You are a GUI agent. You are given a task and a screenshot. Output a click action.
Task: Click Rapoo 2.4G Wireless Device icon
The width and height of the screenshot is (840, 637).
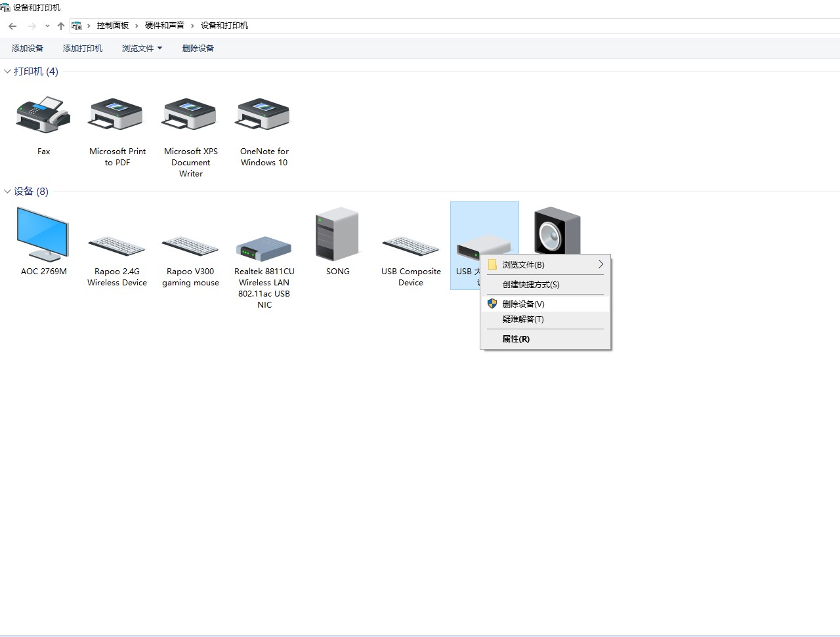[117, 246]
